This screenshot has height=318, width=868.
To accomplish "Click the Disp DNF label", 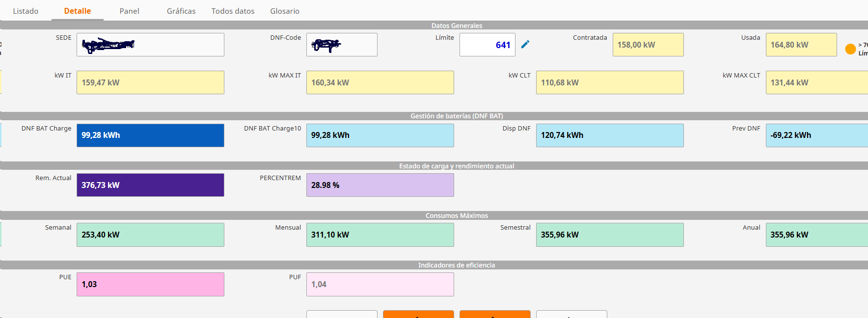I will coord(516,128).
